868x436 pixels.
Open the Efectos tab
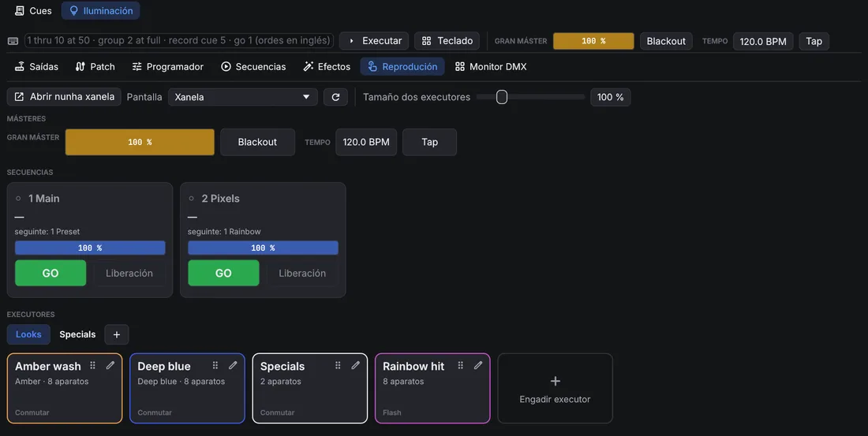[327, 66]
